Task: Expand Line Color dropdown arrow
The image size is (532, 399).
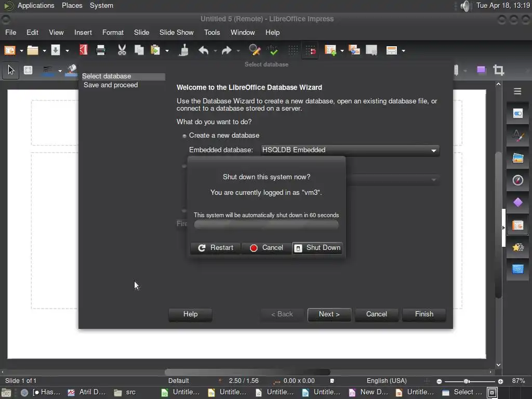Action: pyautogui.click(x=60, y=71)
